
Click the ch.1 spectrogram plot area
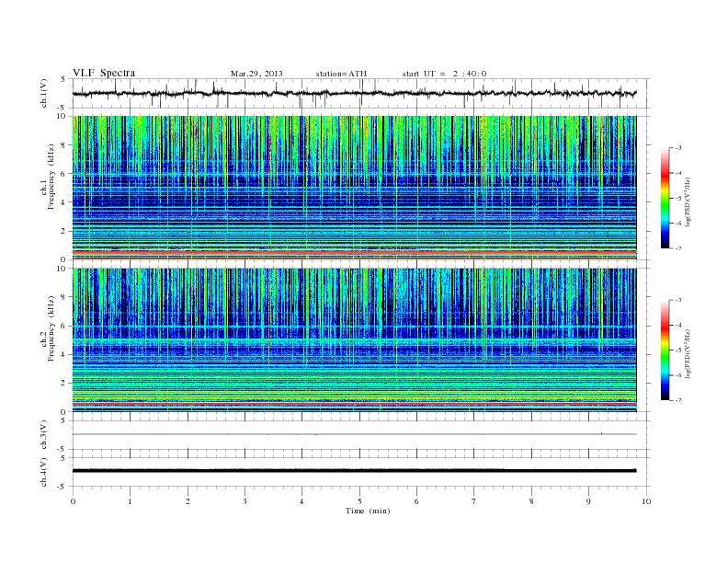(355, 188)
